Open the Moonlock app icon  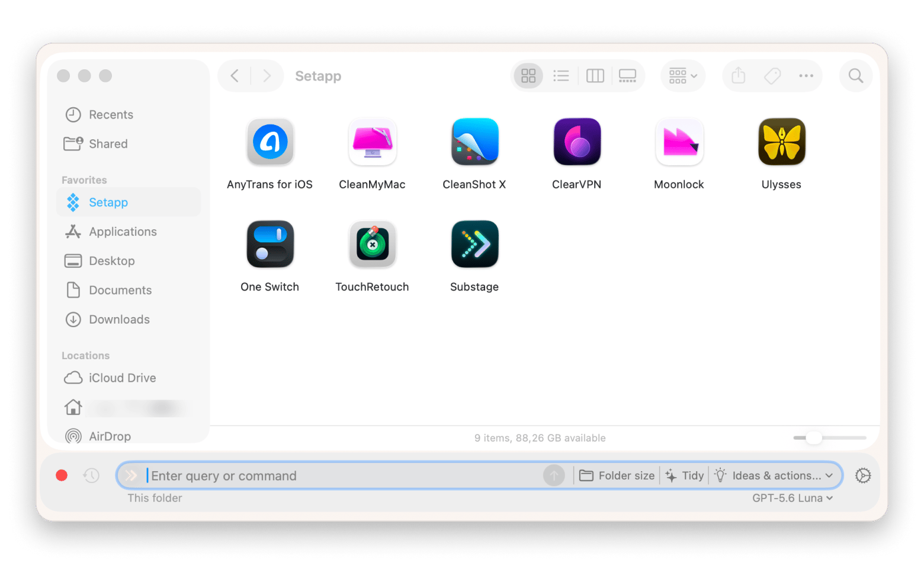(679, 142)
